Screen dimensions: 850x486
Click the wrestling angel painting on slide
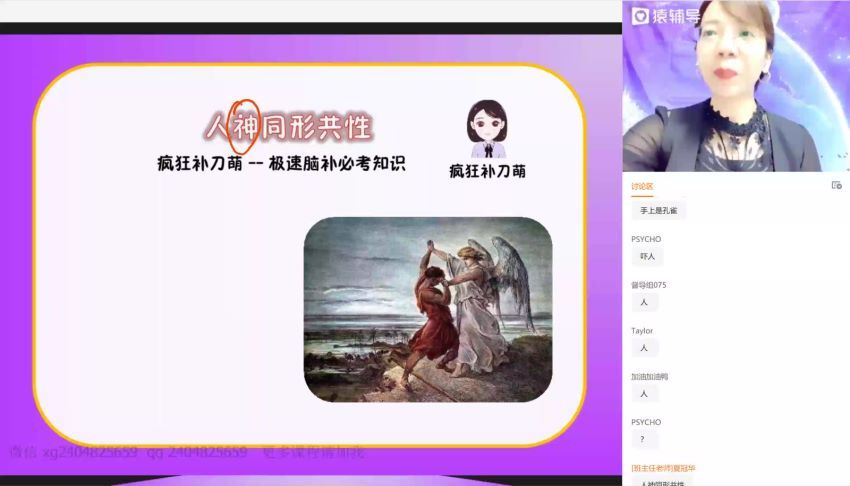(428, 309)
